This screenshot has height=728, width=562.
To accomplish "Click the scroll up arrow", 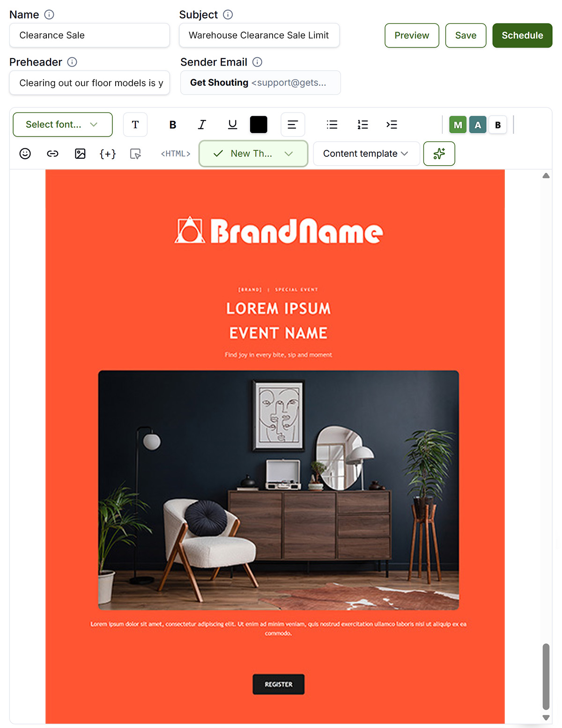I will click(546, 176).
